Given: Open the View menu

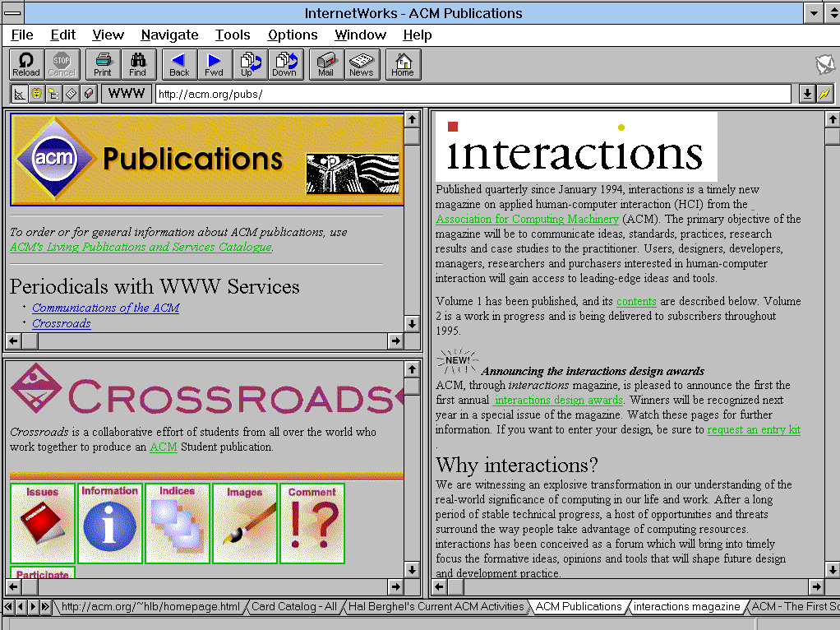Looking at the screenshot, I should pyautogui.click(x=108, y=35).
